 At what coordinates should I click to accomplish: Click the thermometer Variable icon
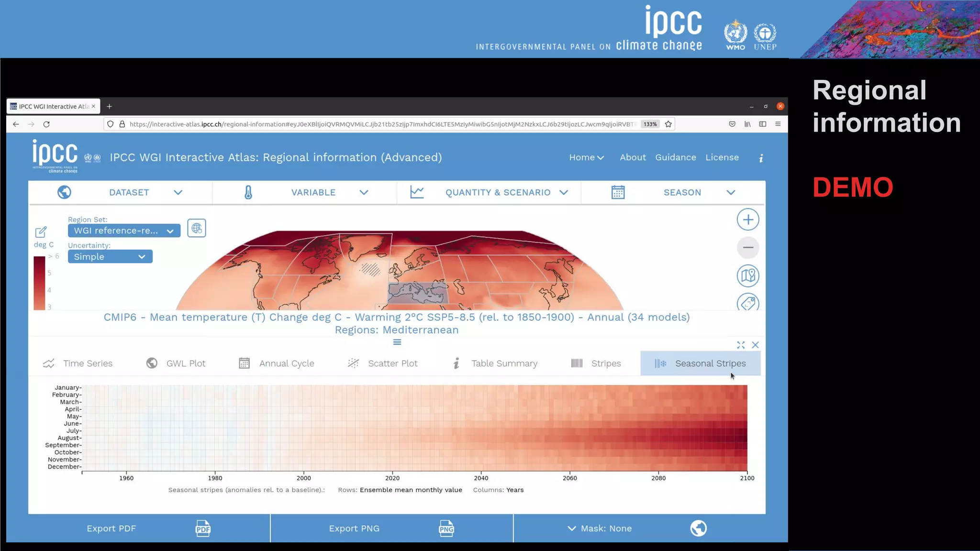[x=248, y=192]
